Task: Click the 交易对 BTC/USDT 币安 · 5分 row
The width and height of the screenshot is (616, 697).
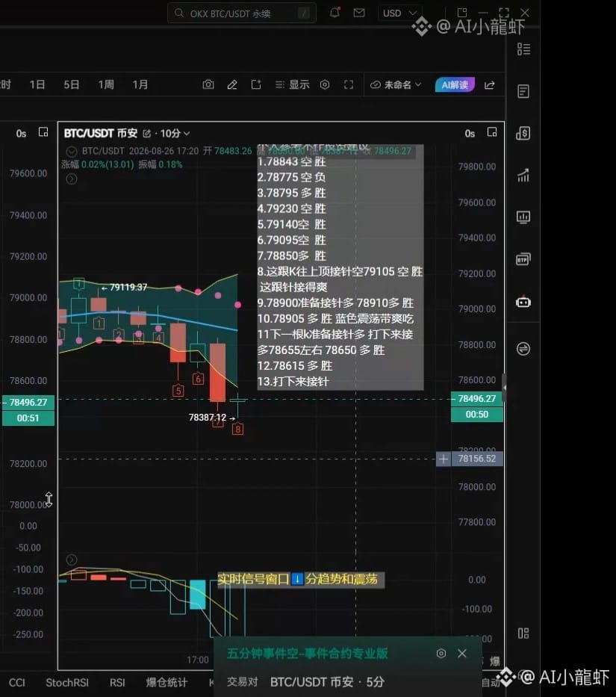Action: pos(305,682)
